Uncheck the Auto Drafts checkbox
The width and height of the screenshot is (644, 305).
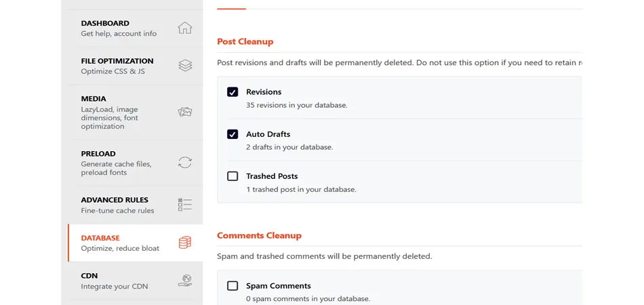[x=233, y=134]
